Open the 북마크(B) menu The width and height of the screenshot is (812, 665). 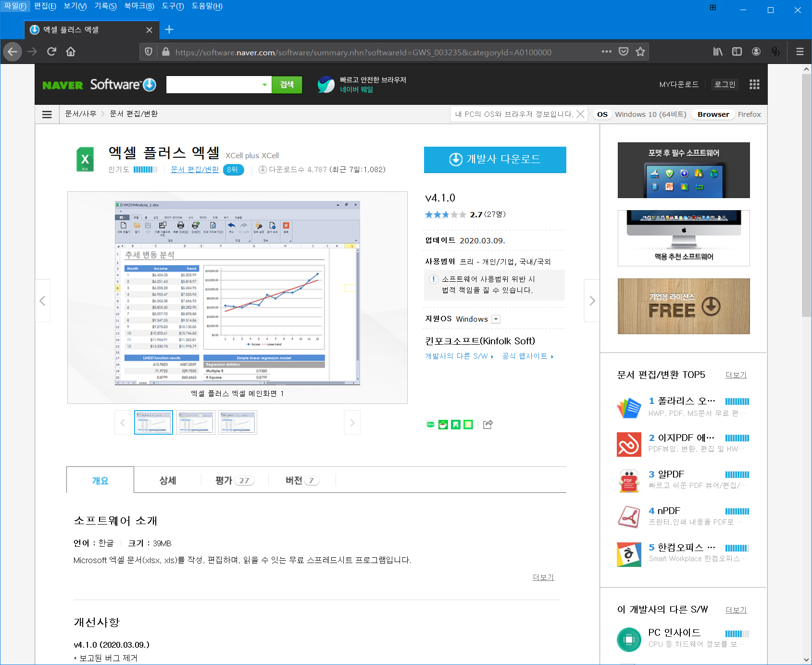(x=139, y=6)
